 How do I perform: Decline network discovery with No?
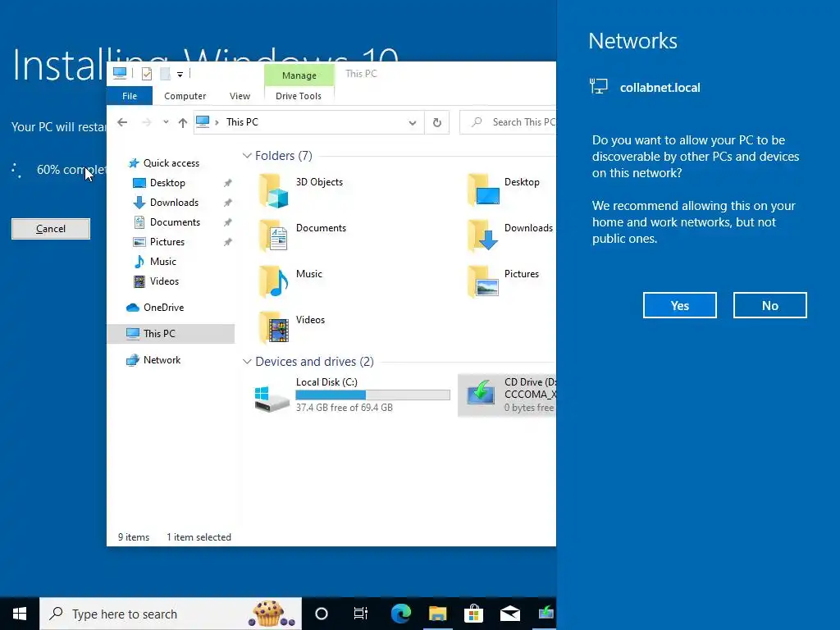769,305
